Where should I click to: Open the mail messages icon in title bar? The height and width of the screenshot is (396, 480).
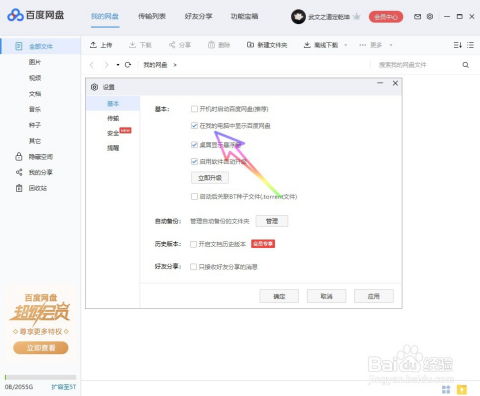click(x=417, y=16)
